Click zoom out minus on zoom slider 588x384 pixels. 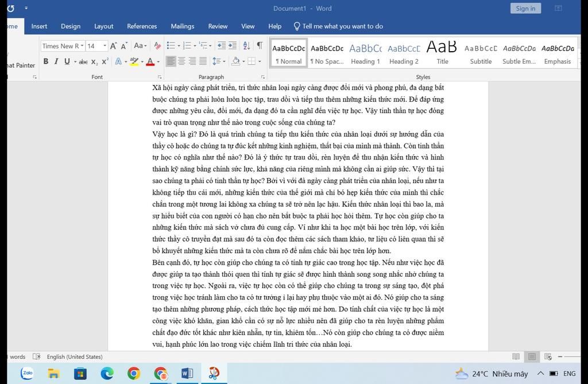click(560, 356)
